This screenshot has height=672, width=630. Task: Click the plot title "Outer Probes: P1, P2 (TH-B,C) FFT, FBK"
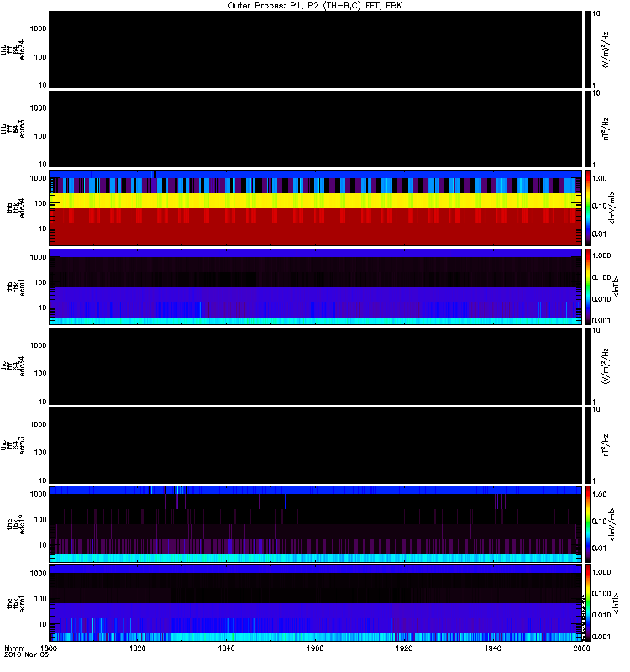[x=314, y=5]
